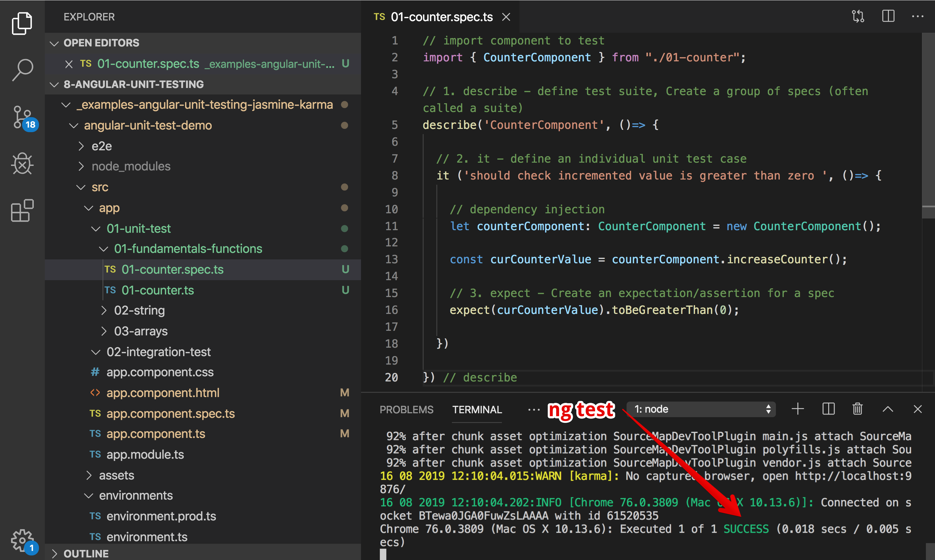This screenshot has height=560, width=935.
Task: Click the Open Changes compare icon
Action: (x=858, y=17)
